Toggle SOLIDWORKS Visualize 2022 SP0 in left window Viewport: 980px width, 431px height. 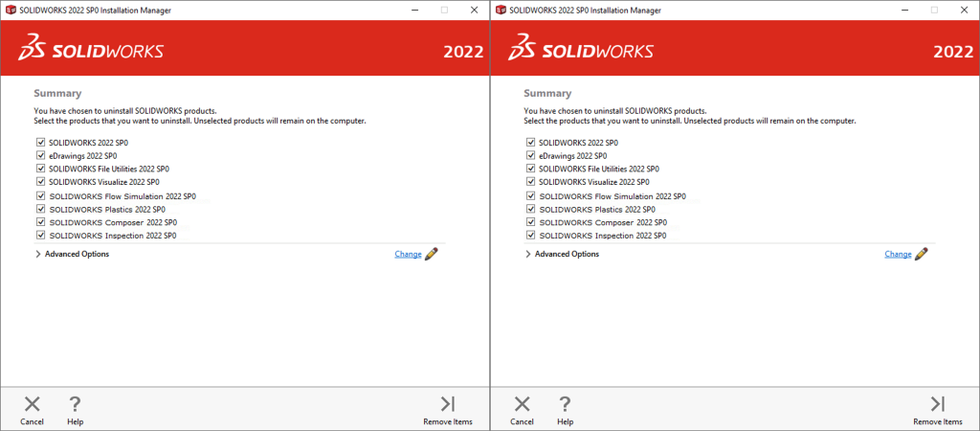41,181
